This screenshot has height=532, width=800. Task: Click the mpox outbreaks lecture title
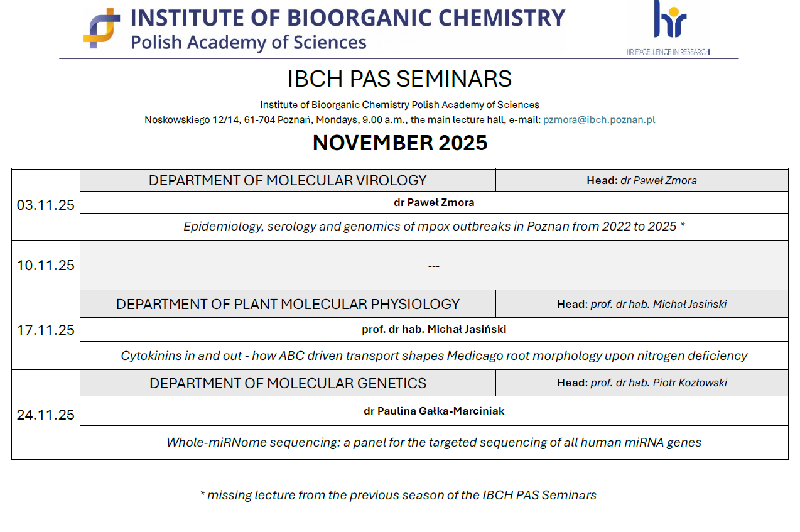point(434,226)
